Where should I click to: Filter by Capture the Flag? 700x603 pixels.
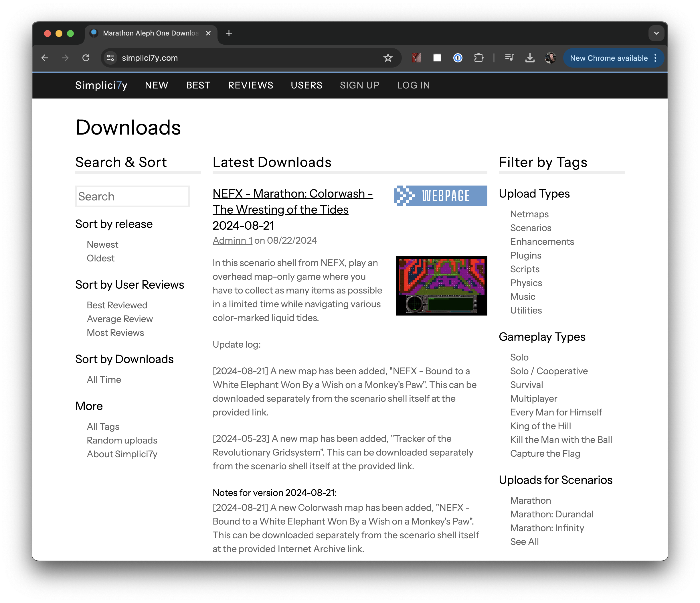[x=545, y=453]
